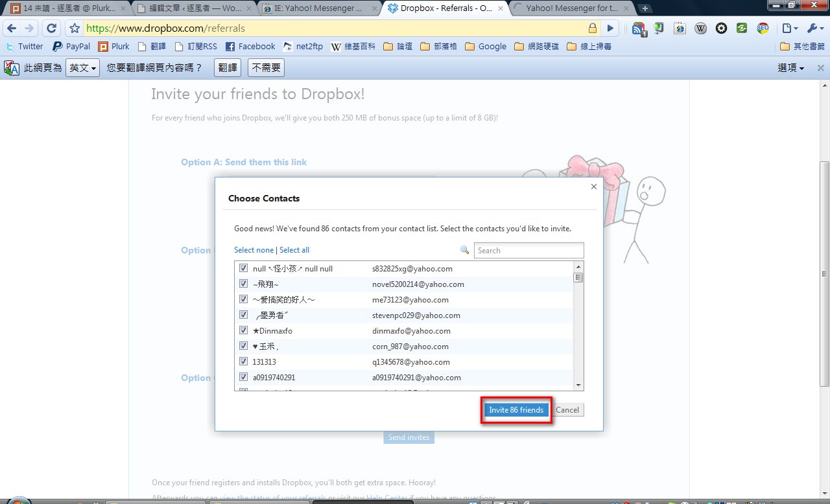Open a new browser tab
This screenshot has width=830, height=504.
[645, 8]
